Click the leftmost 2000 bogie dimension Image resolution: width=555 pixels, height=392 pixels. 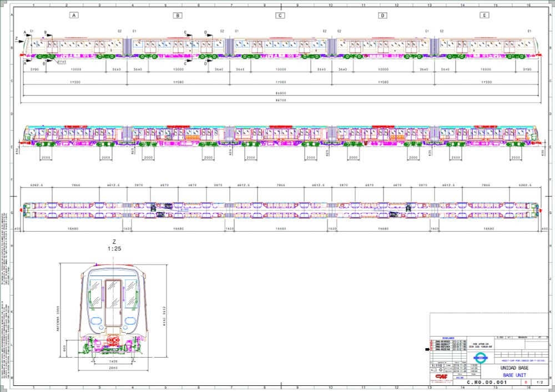click(x=46, y=157)
